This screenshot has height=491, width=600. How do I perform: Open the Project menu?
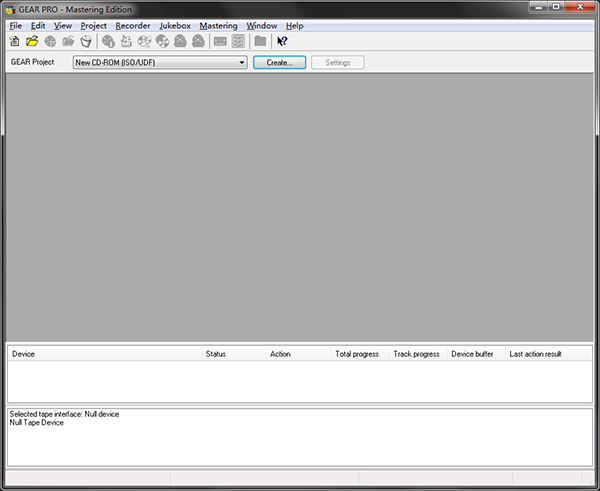tap(93, 25)
